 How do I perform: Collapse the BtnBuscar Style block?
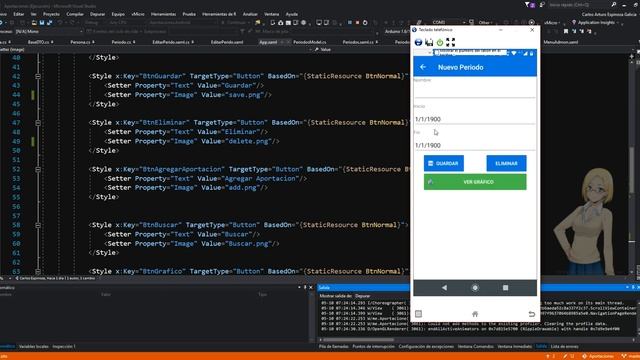[x=38, y=225]
